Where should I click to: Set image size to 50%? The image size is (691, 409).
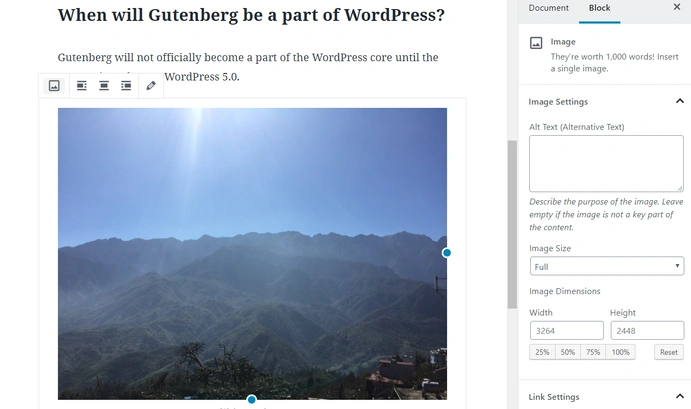click(x=568, y=352)
